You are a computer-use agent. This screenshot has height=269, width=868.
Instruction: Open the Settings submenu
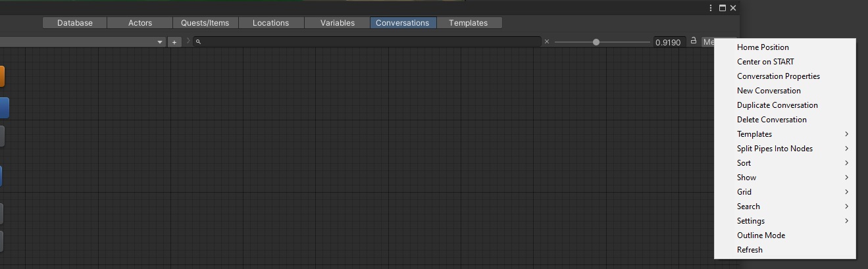coord(785,221)
